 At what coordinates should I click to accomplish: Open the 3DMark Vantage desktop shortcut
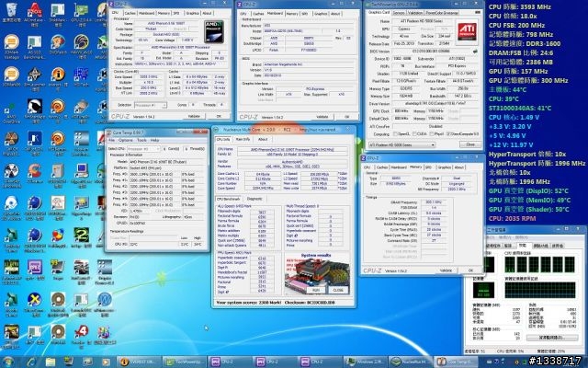pos(11,47)
